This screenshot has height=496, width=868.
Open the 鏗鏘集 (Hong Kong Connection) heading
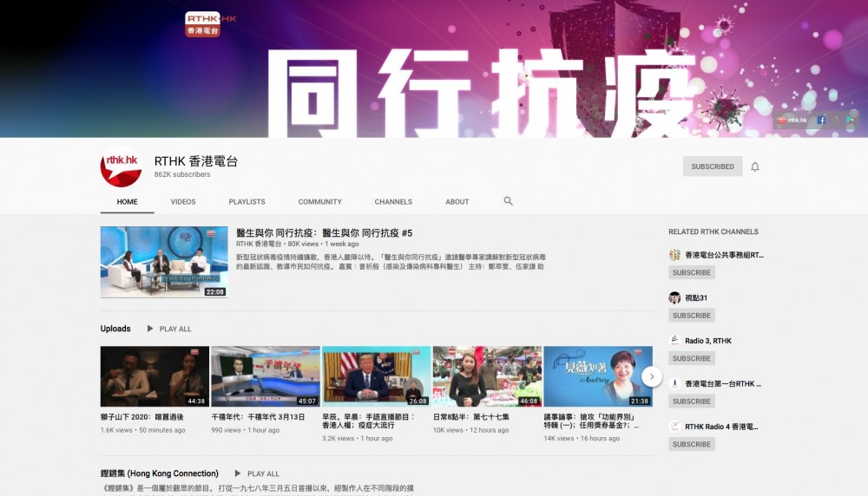coord(160,473)
